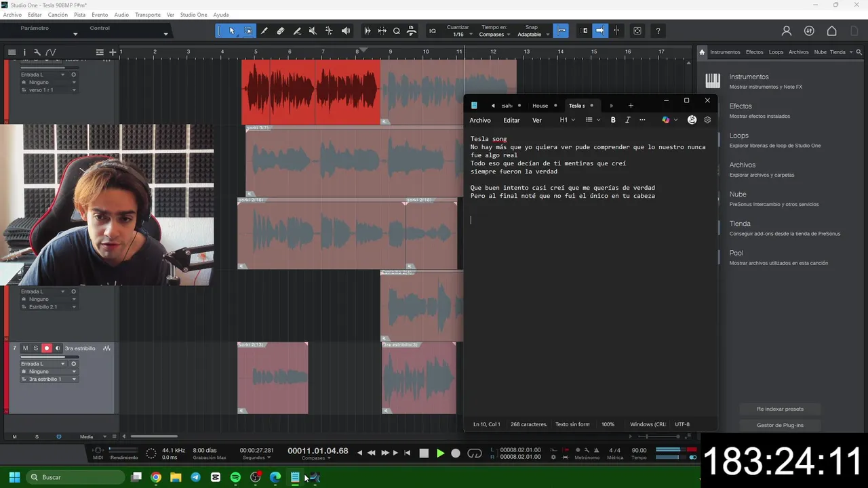
Task: Click the Play button in transport
Action: pos(440,453)
